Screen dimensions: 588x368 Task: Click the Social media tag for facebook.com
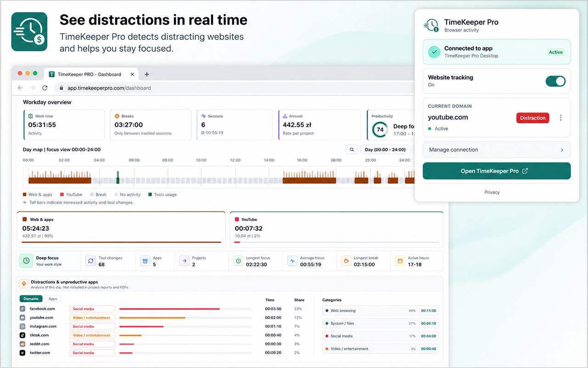92,309
